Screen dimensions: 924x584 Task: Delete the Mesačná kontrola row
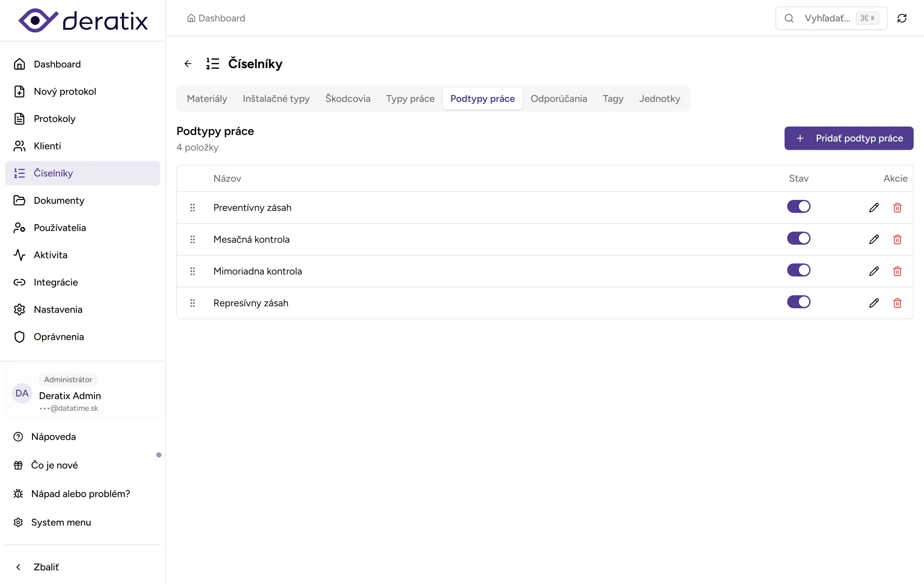[897, 239]
